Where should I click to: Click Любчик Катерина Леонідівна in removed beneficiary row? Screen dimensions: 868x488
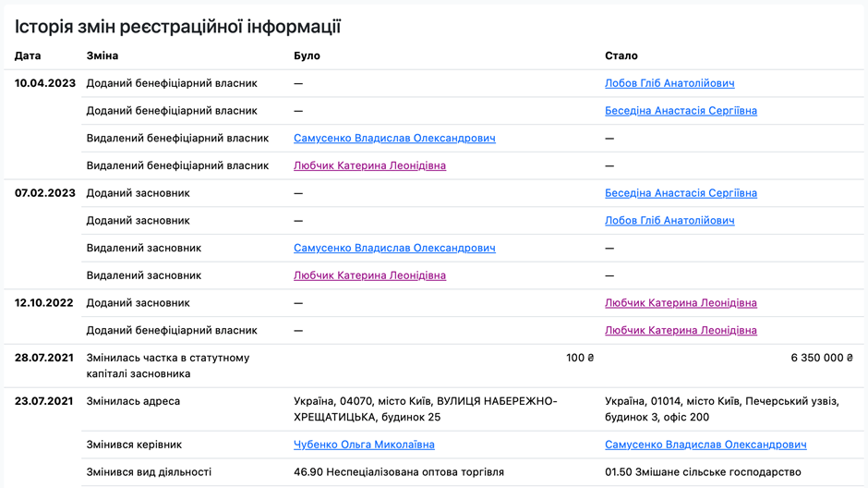point(369,166)
